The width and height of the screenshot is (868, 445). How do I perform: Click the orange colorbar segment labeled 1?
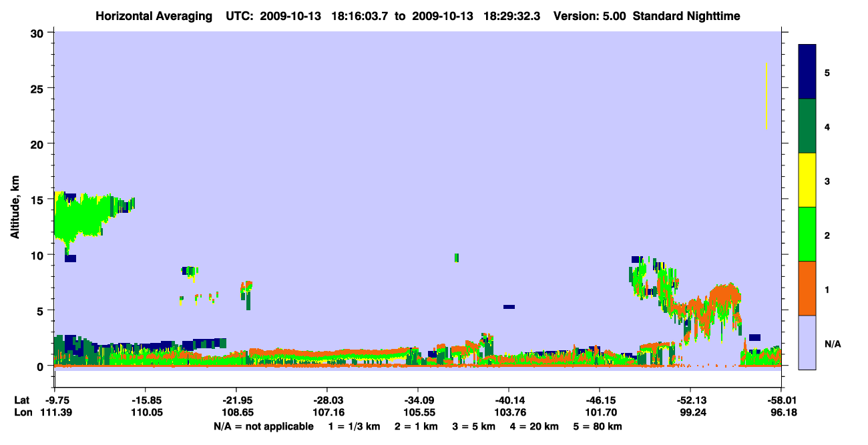tap(807, 288)
